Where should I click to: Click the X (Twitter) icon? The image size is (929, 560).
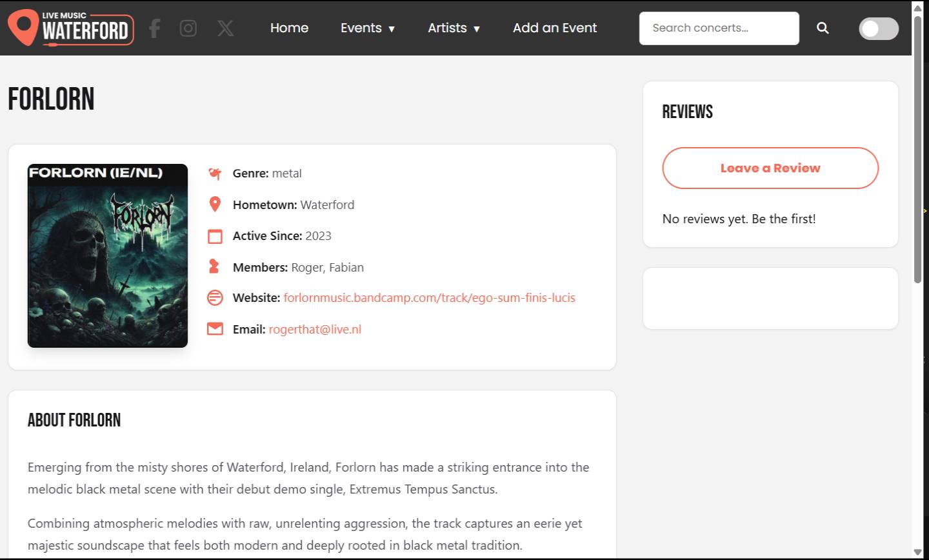coord(225,28)
